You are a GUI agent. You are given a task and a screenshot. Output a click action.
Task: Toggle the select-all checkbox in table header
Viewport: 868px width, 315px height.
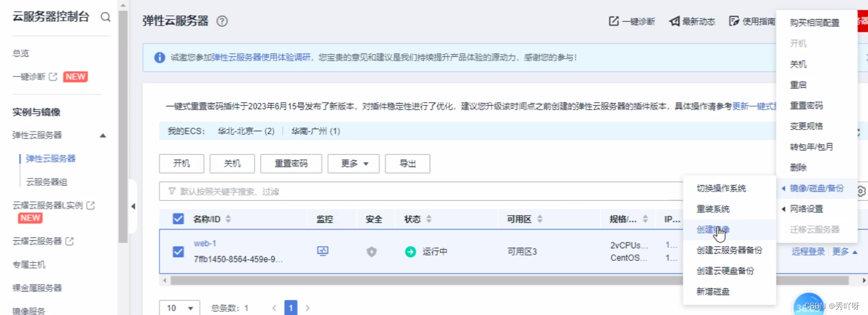178,219
